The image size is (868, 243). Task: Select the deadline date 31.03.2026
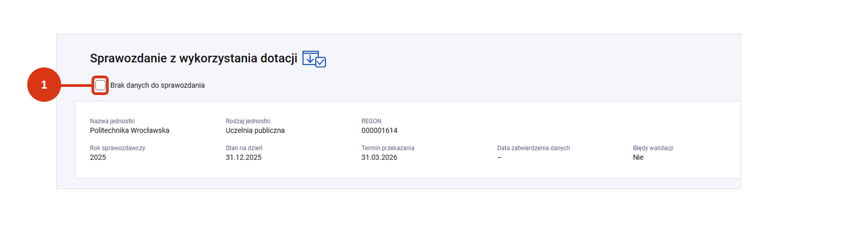click(x=379, y=157)
